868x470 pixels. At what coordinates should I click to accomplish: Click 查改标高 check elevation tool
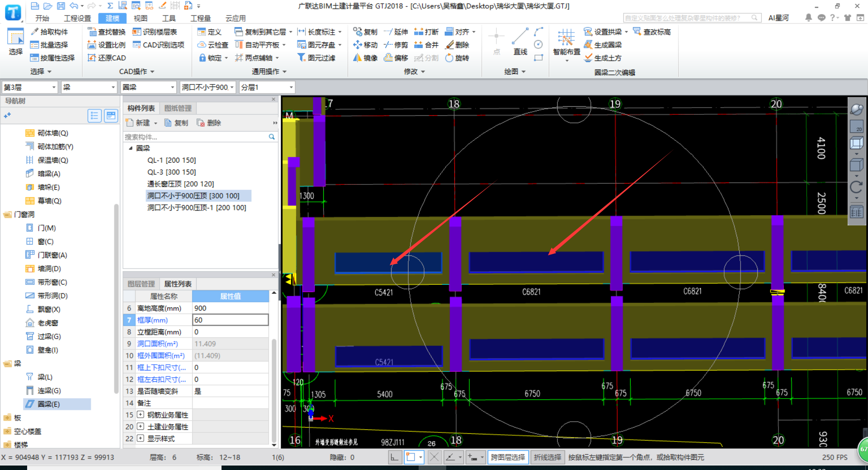click(x=651, y=32)
